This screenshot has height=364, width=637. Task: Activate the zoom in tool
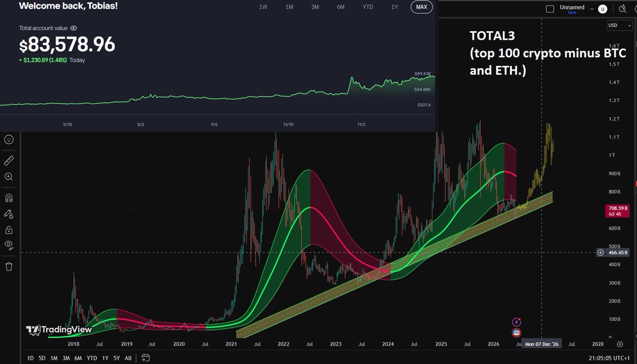click(8, 177)
